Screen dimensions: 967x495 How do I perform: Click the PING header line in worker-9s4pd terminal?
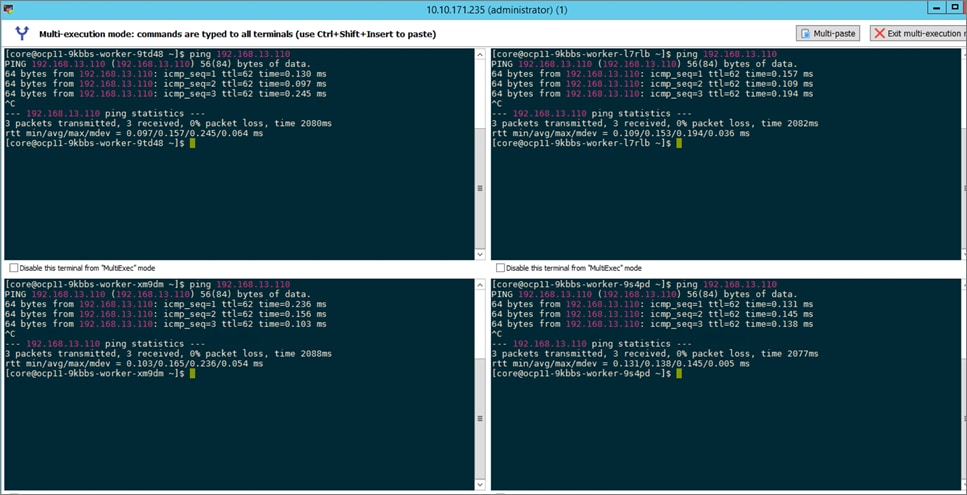click(644, 295)
